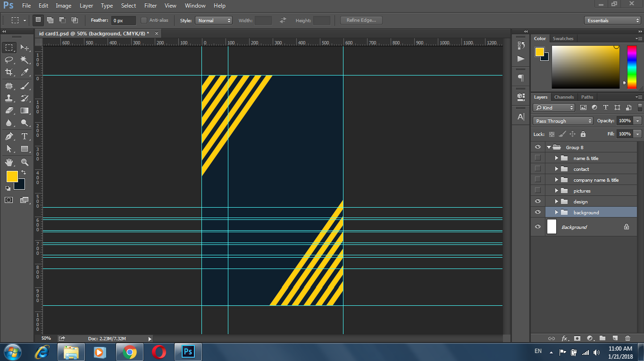Image resolution: width=644 pixels, height=361 pixels.
Task: Open the Essentials workspace dropdown
Action: 612,20
